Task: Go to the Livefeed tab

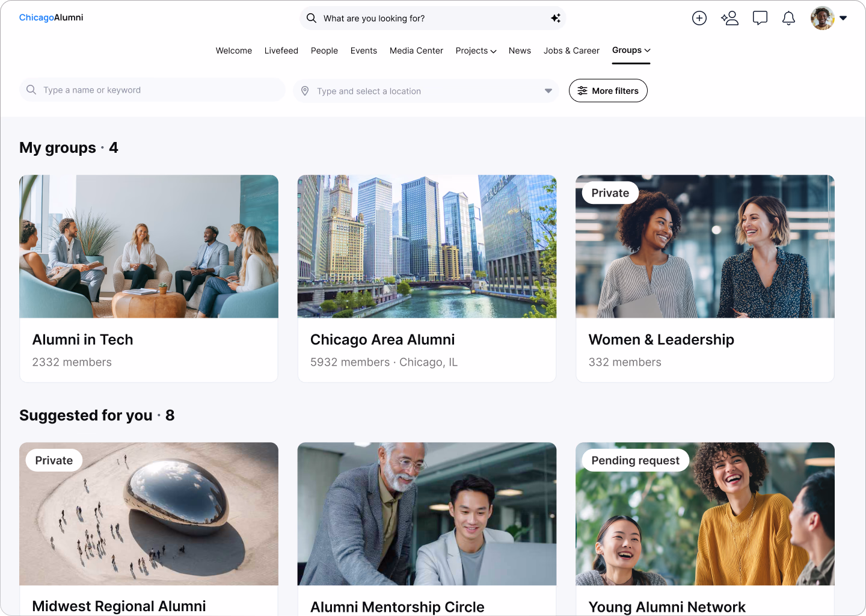Action: click(x=281, y=51)
